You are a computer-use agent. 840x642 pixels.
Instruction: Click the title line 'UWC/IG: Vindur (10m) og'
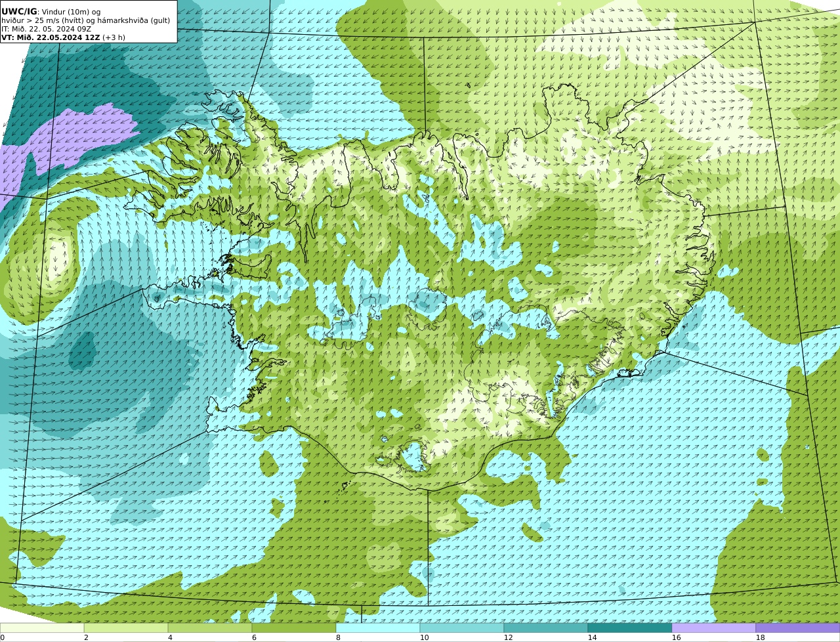click(x=51, y=12)
